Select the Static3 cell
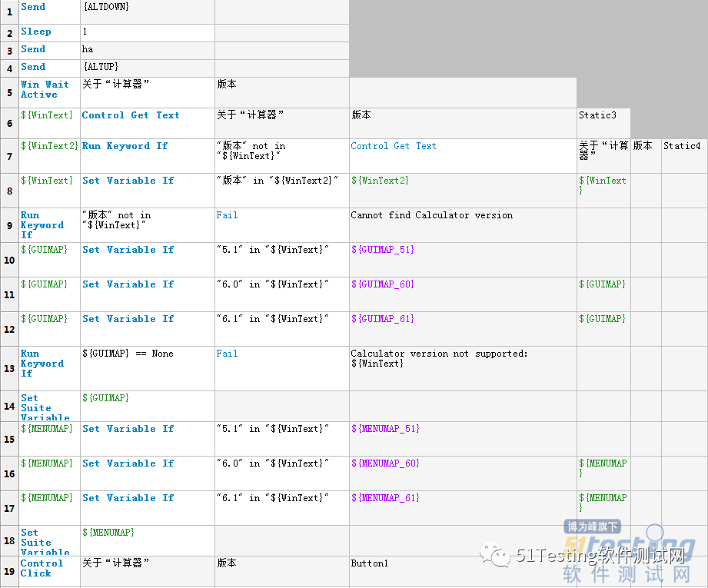Viewport: 708px width, 588px height. 603,116
